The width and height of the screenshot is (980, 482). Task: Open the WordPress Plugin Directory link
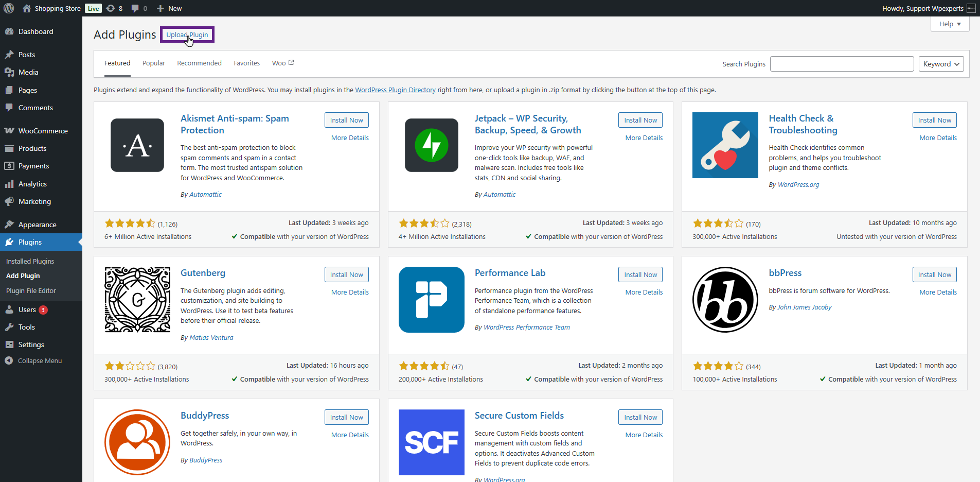[395, 90]
